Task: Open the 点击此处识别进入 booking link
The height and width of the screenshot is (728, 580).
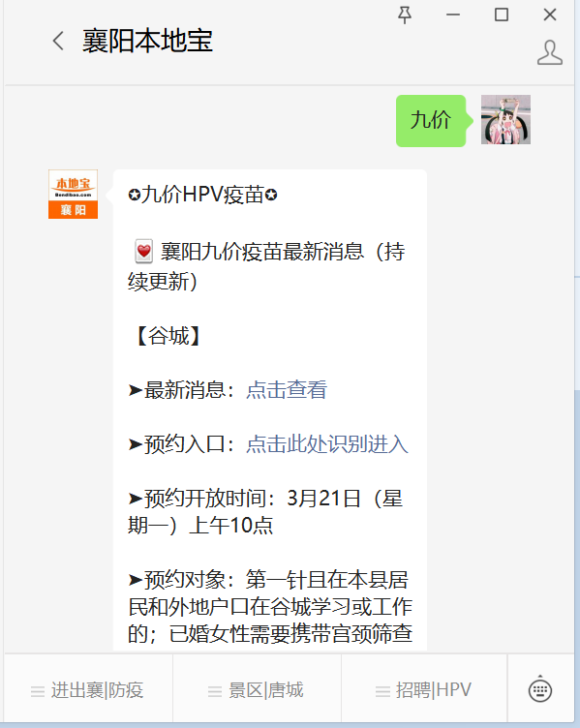Action: pyautogui.click(x=327, y=444)
